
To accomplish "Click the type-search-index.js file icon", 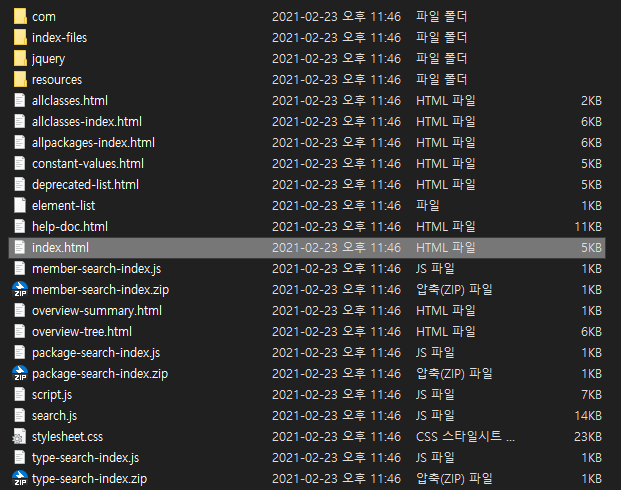I will pyautogui.click(x=20, y=458).
